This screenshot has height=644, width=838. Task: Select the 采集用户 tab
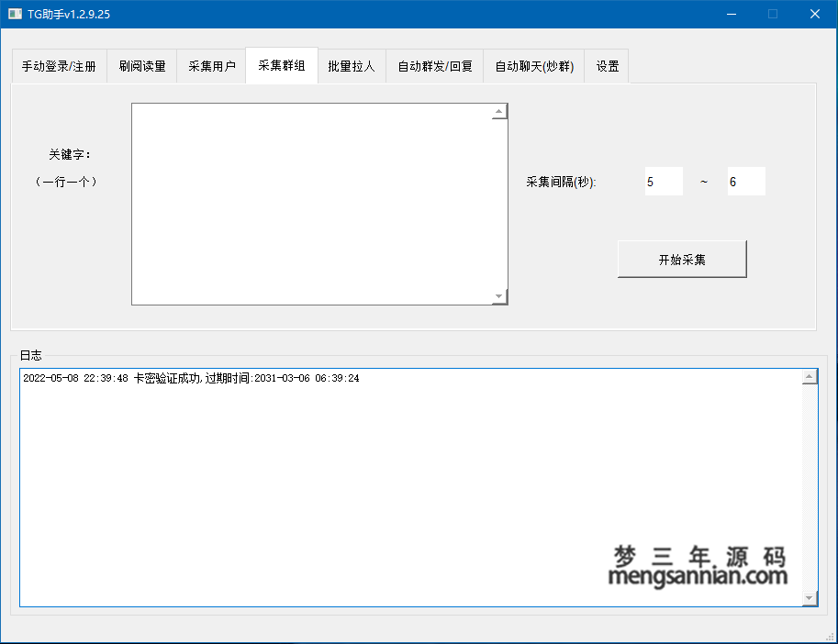[x=212, y=66]
